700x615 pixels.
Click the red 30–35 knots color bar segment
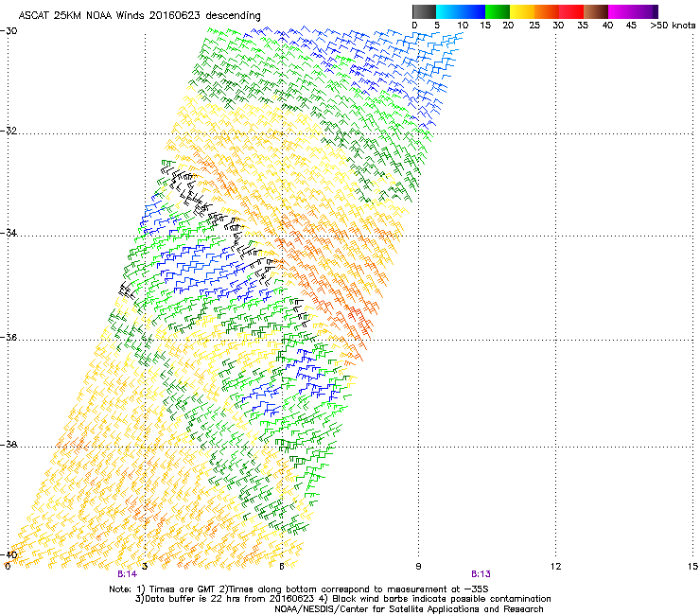point(571,11)
